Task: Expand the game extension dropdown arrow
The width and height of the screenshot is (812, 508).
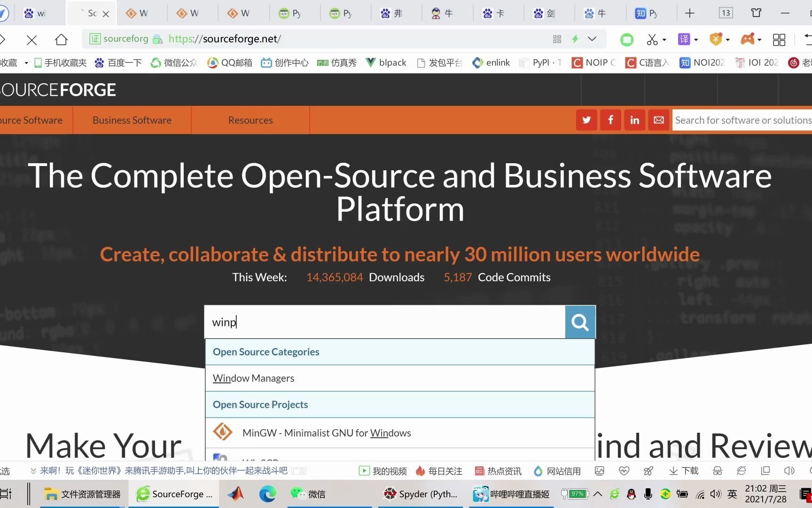Action: 759,40
